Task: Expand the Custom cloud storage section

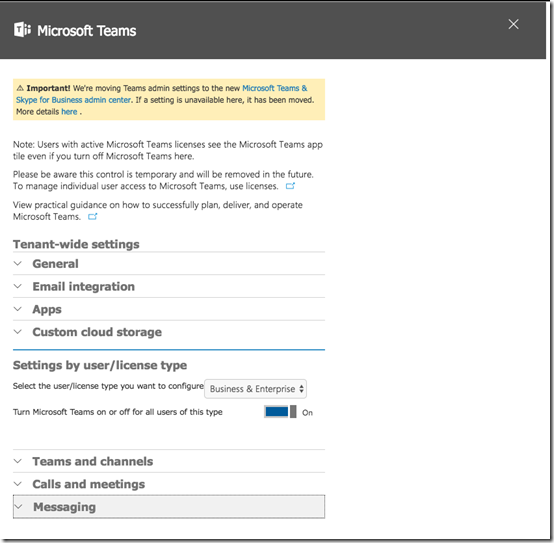Action: 169,332
